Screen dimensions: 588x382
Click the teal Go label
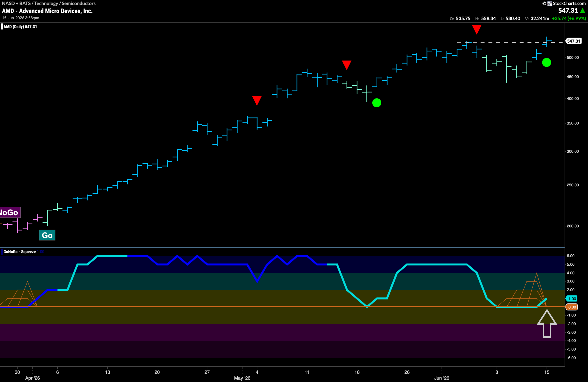(47, 235)
